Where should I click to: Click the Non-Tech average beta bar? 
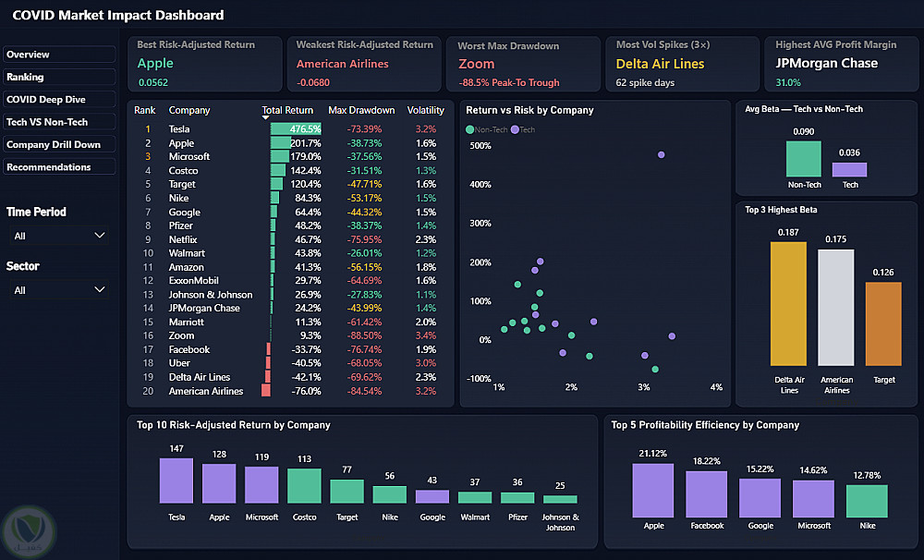pos(803,159)
